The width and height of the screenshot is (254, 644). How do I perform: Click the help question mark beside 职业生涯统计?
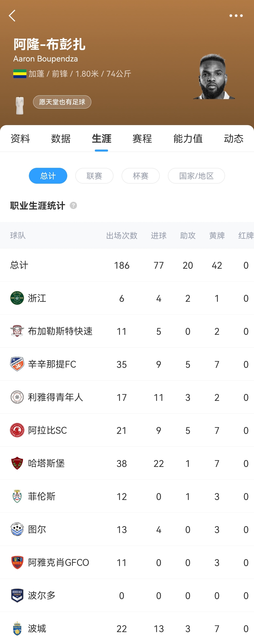[73, 205]
